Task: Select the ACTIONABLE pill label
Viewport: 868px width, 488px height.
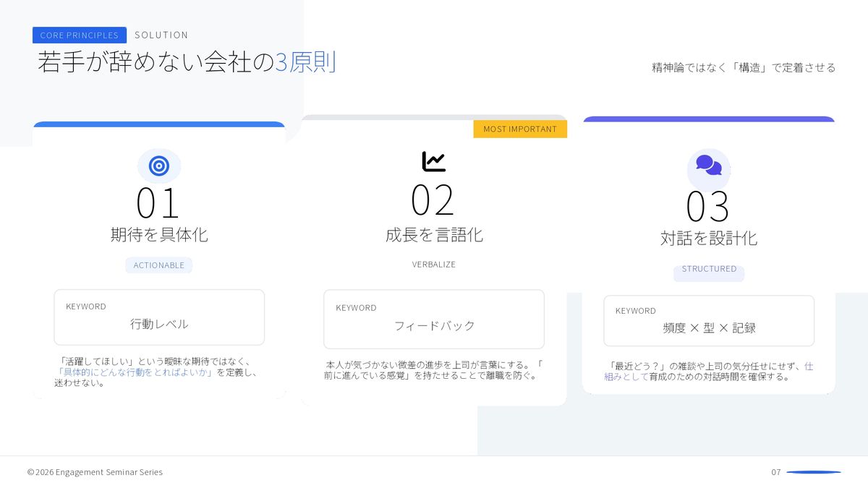Action: pos(159,265)
